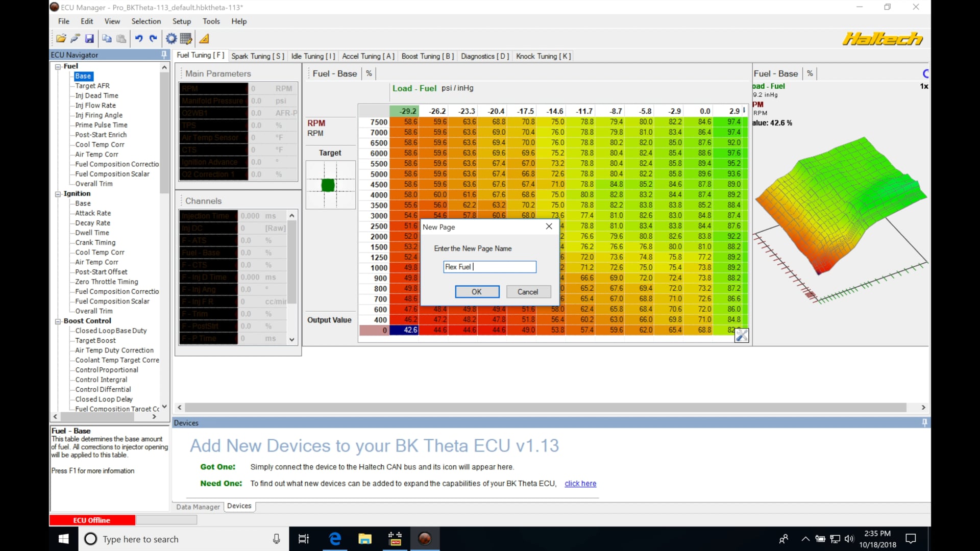
Task: Collapse the Boost Control tree branch
Action: (x=58, y=321)
